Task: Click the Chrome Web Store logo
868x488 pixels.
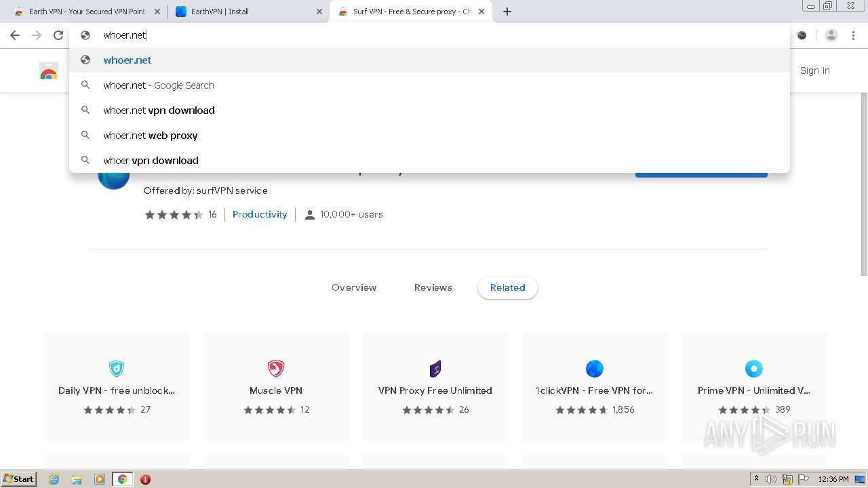Action: pos(49,71)
